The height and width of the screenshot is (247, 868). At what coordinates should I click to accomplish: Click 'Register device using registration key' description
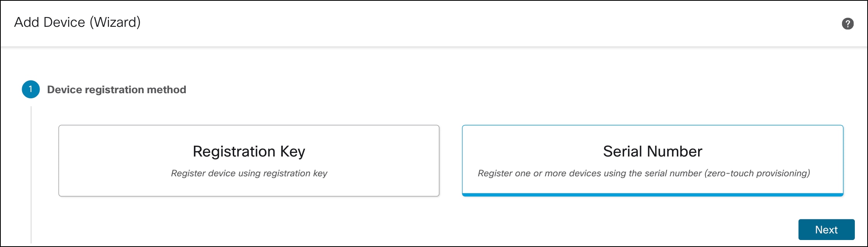(x=249, y=173)
